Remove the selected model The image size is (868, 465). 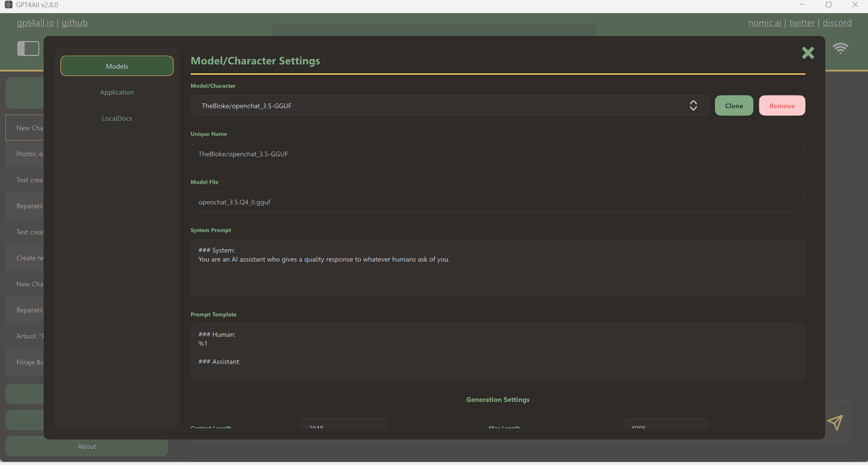point(782,105)
